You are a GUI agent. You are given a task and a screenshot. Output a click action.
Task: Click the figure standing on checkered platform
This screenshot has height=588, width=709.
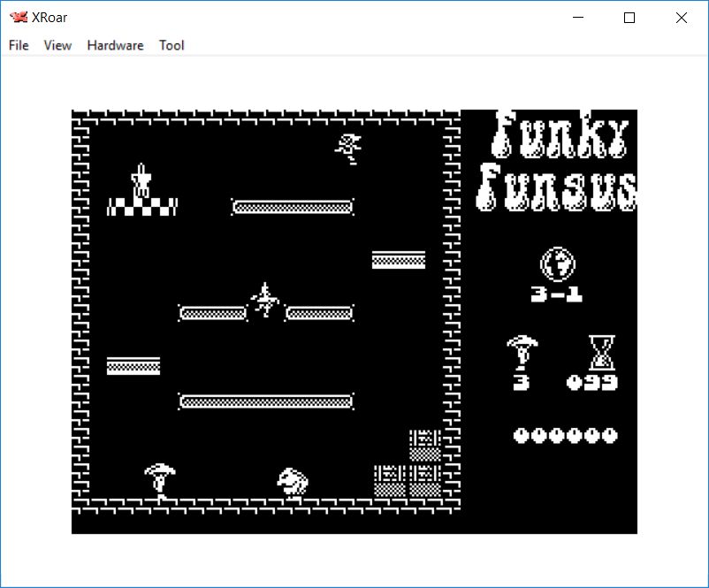(141, 180)
